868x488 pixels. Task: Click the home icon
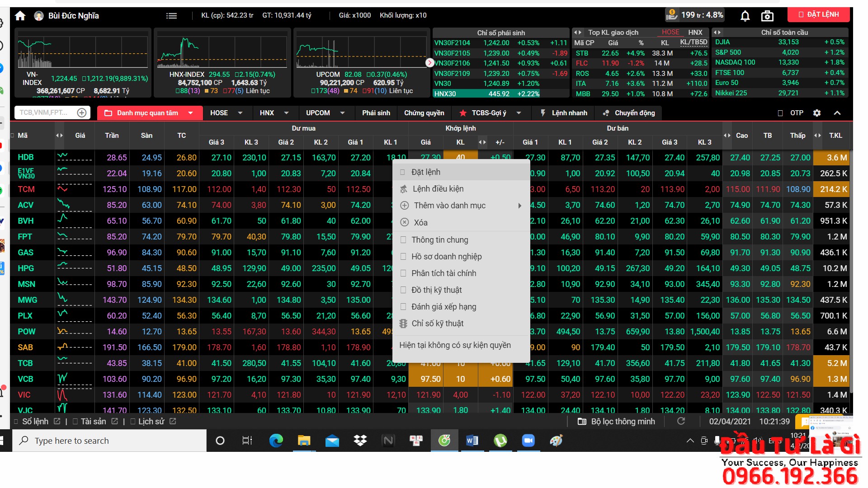pos(20,16)
